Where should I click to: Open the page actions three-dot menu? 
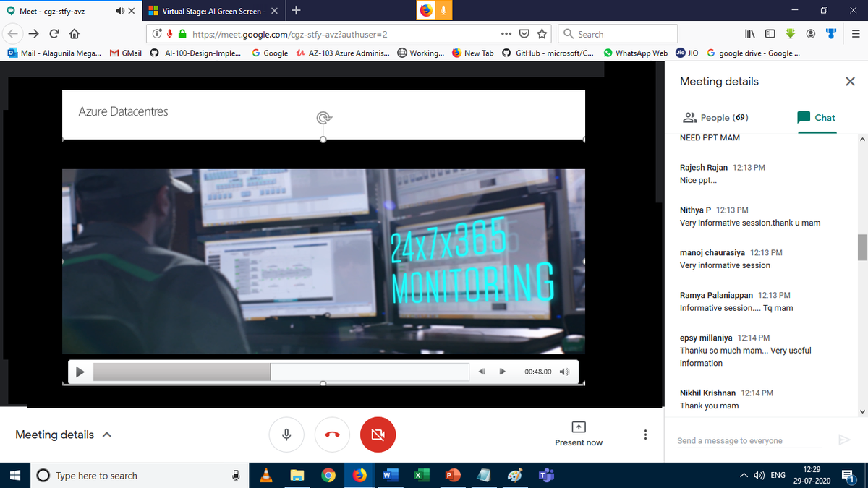pos(506,34)
